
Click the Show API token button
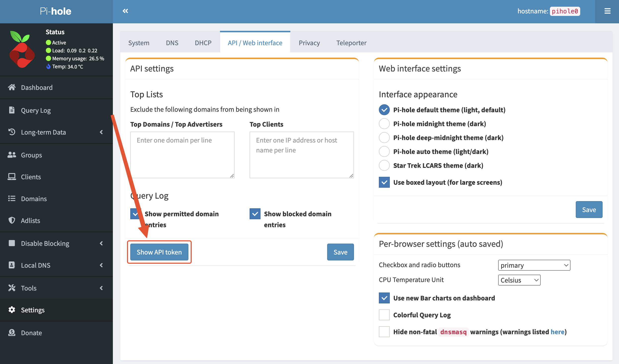159,252
